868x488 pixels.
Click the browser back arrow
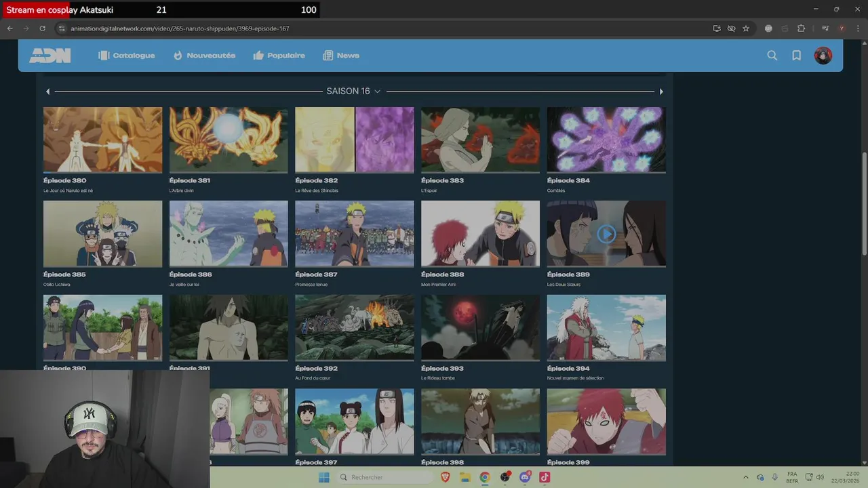[x=9, y=28]
